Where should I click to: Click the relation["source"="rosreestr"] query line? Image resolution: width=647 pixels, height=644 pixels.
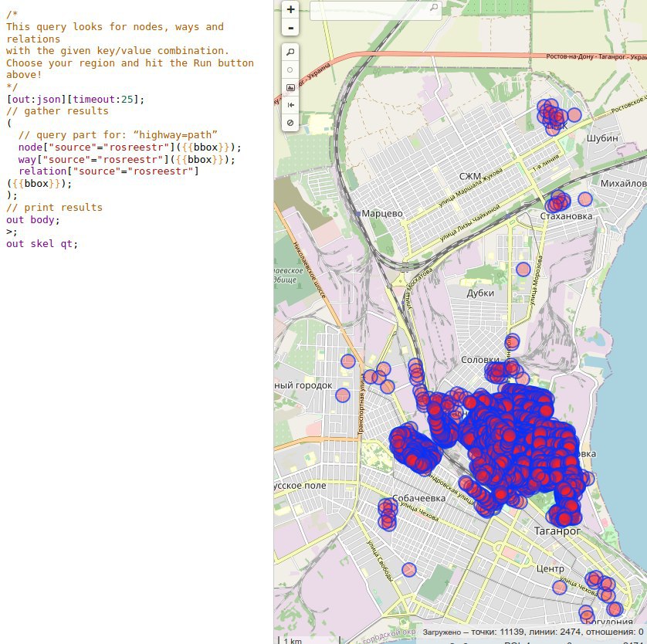(x=103, y=178)
